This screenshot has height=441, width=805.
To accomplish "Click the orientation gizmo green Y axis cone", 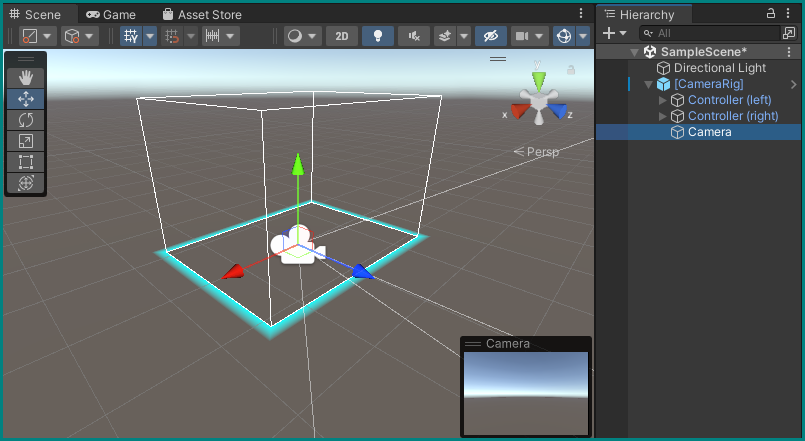I will coord(539,81).
